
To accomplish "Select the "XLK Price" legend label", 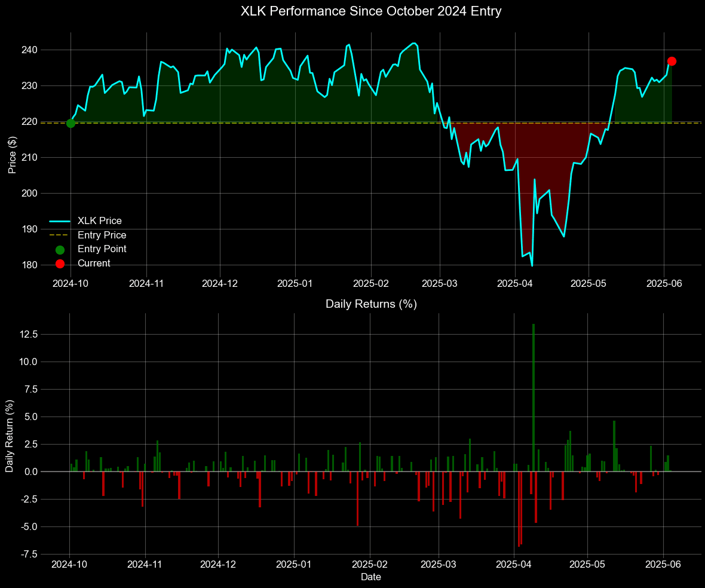I will pos(100,221).
